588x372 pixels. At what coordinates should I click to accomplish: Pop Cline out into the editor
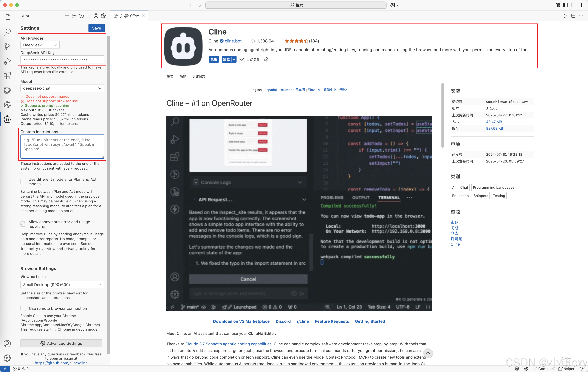click(x=89, y=16)
